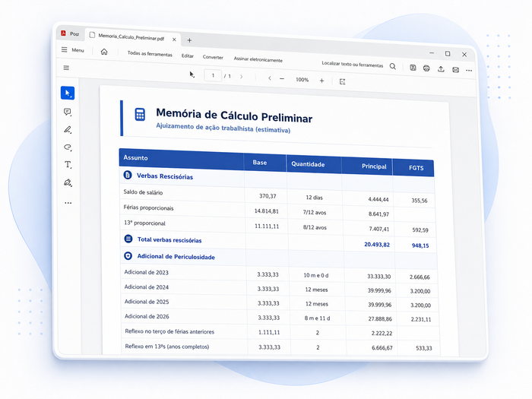
Task: Go to next page arrow
Action: (x=241, y=77)
